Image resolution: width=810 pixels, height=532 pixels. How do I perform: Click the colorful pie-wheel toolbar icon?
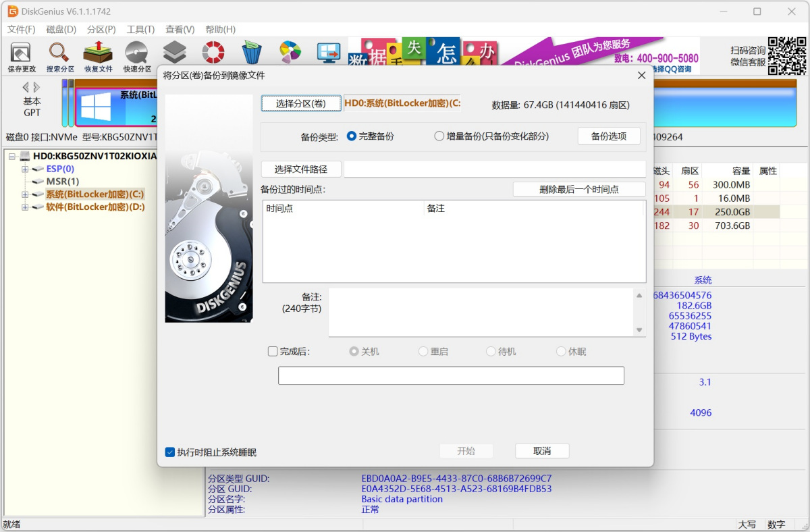[290, 52]
